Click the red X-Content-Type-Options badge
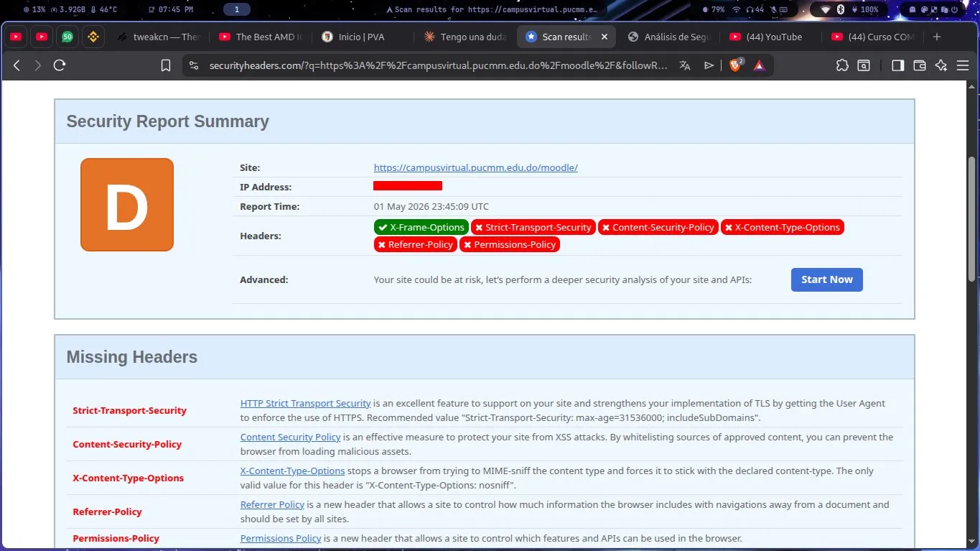The height and width of the screenshot is (551, 980). 782,227
